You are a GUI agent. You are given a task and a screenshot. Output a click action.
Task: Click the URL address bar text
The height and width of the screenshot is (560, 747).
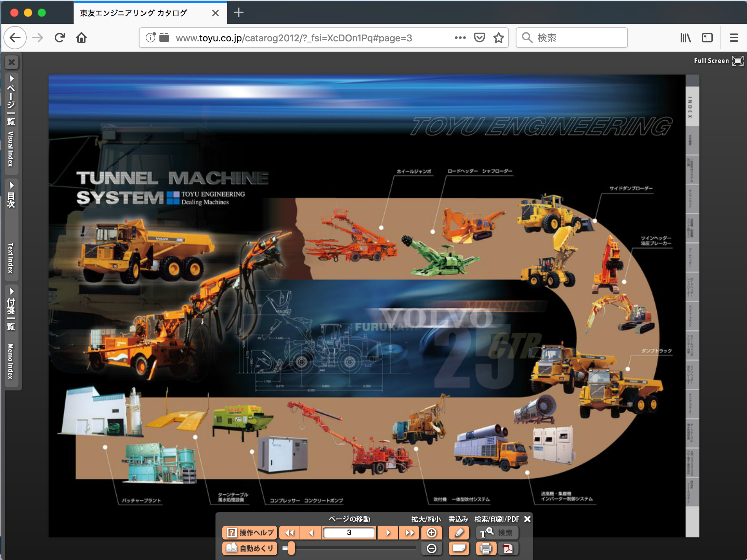(293, 38)
